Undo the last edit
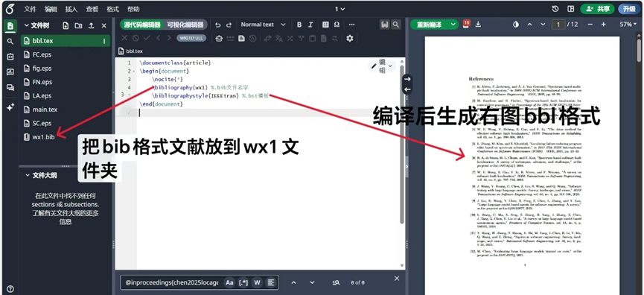This screenshot has width=644, height=295. pyautogui.click(x=217, y=25)
